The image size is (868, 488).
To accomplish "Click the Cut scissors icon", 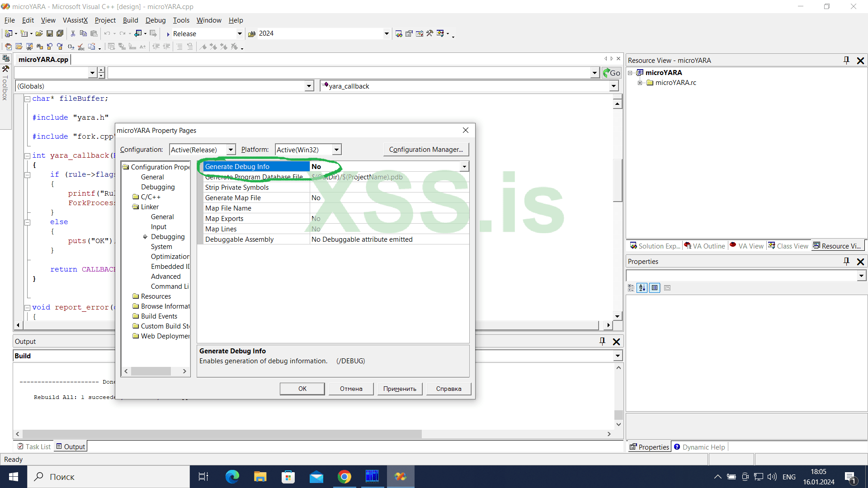I will [x=73, y=33].
